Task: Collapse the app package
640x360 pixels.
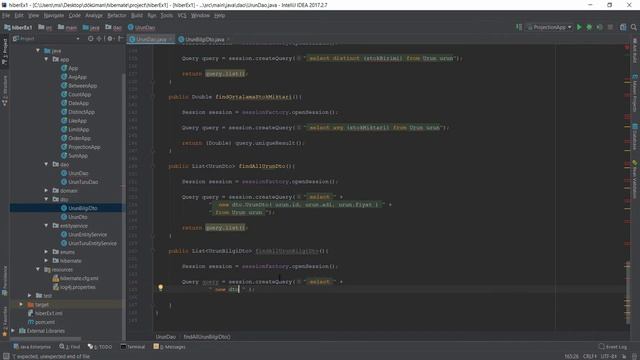Action: [x=46, y=59]
